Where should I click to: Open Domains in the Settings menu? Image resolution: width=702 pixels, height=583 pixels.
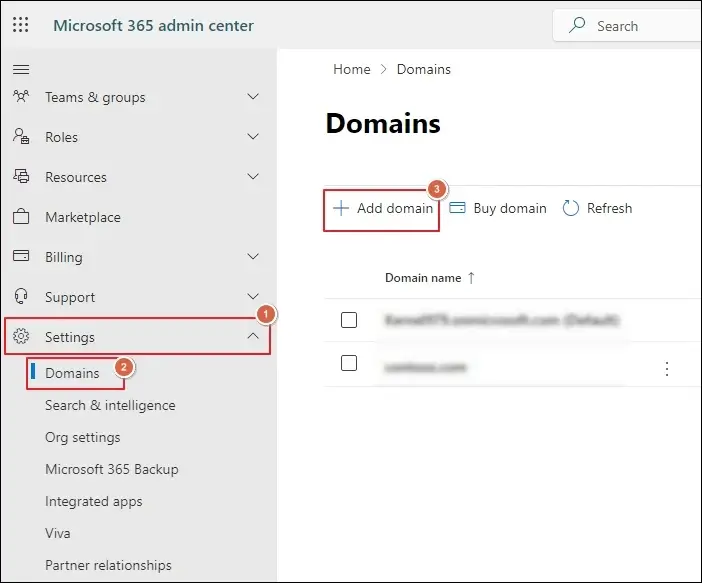click(73, 373)
